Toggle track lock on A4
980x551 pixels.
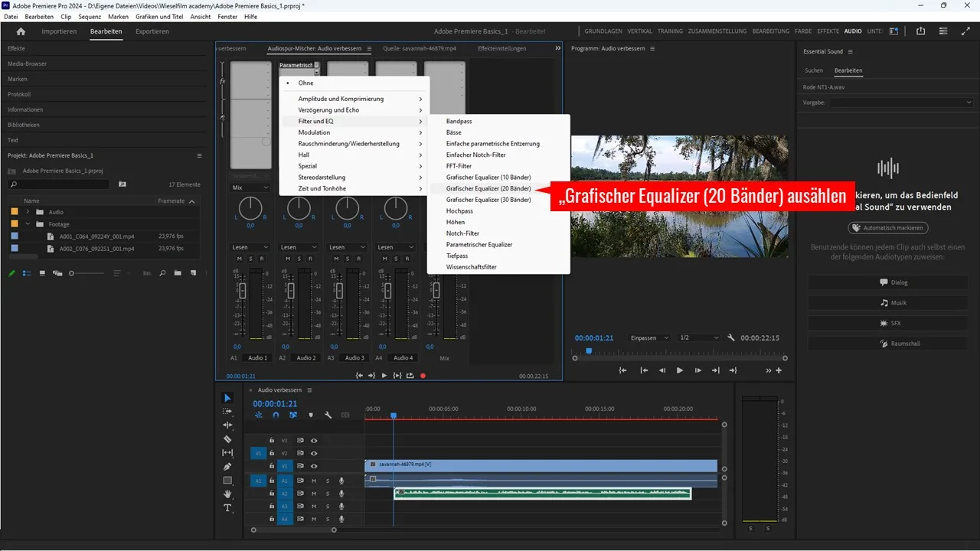[271, 520]
